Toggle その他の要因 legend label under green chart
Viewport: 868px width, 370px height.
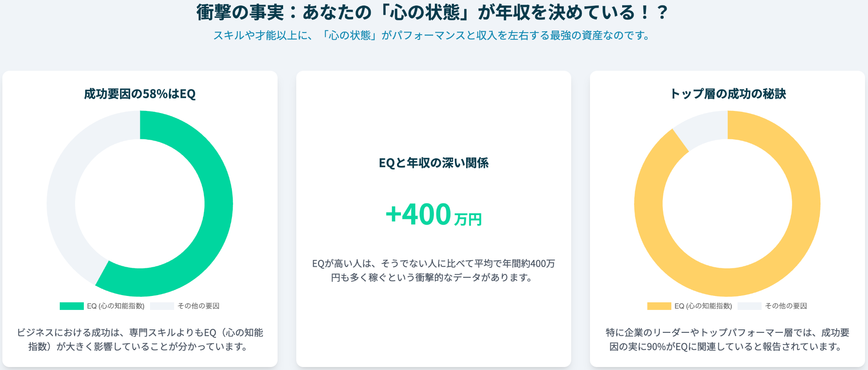(198, 306)
